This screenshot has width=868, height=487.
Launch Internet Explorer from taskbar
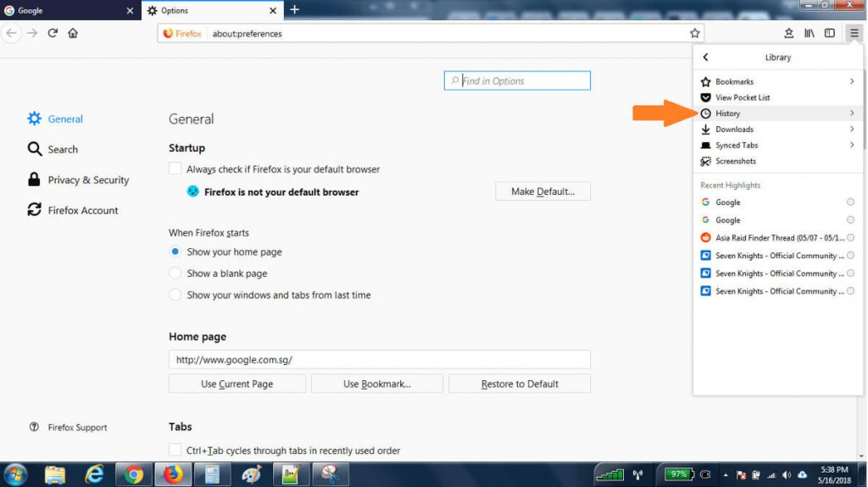(95, 475)
